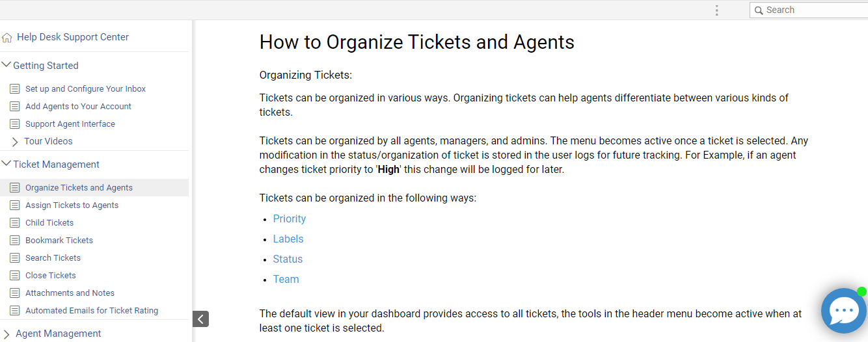Image resolution: width=868 pixels, height=342 pixels.
Task: Collapse the Getting Started section
Action: pyautogui.click(x=7, y=65)
